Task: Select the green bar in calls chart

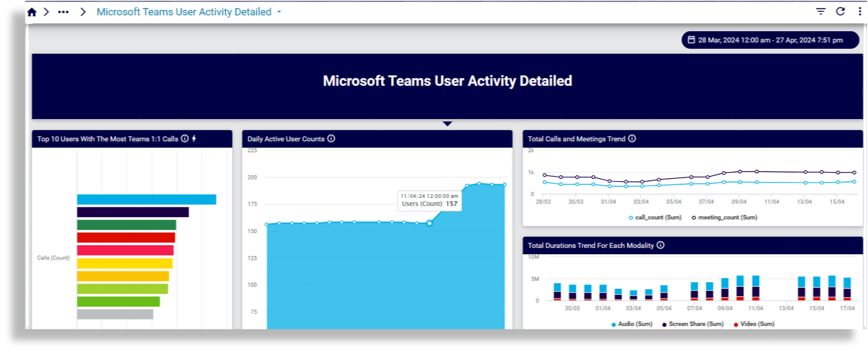Action: (x=127, y=225)
